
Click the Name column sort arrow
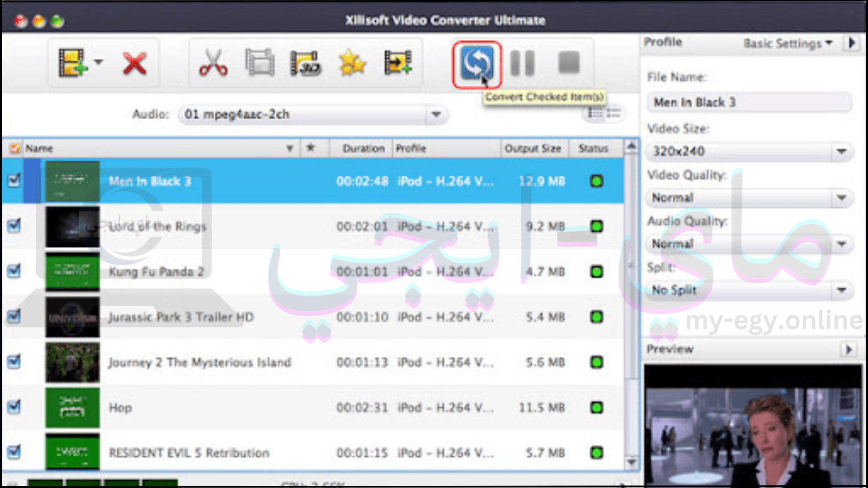(x=290, y=148)
